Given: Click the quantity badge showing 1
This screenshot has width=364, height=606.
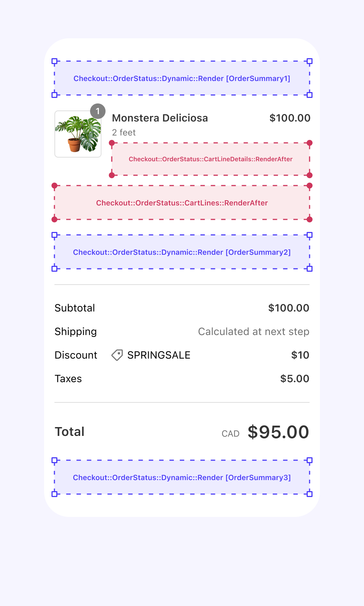Looking at the screenshot, I should 98,111.
